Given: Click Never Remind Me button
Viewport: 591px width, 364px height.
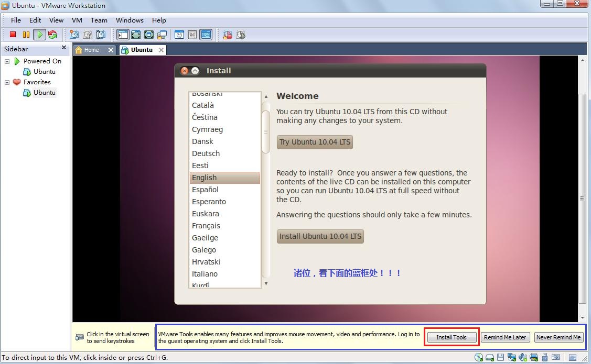Looking at the screenshot, I should pyautogui.click(x=558, y=337).
